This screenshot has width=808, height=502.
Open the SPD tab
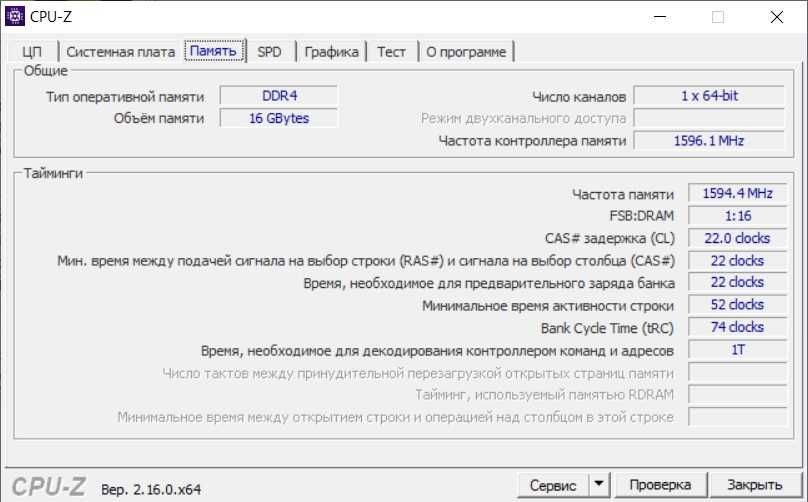[x=270, y=52]
